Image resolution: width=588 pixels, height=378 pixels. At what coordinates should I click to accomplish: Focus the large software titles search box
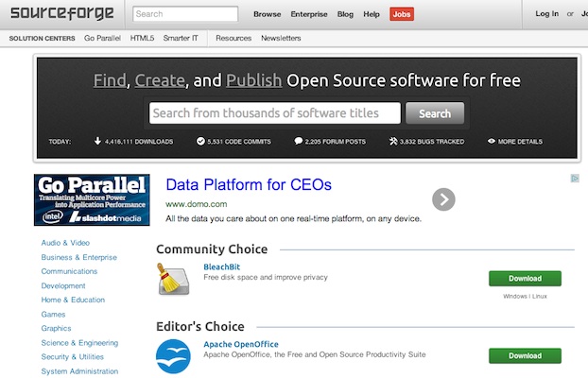pos(275,112)
